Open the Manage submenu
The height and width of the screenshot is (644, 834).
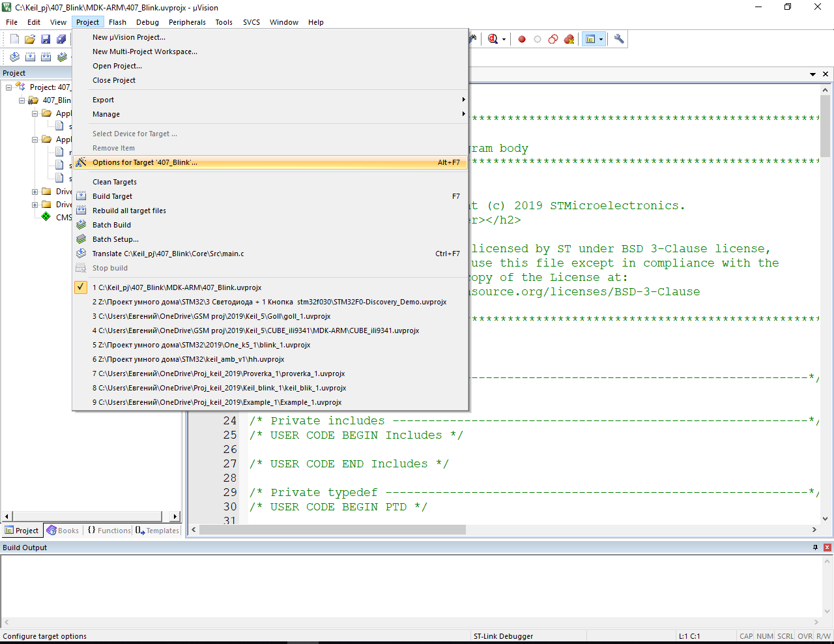point(270,114)
